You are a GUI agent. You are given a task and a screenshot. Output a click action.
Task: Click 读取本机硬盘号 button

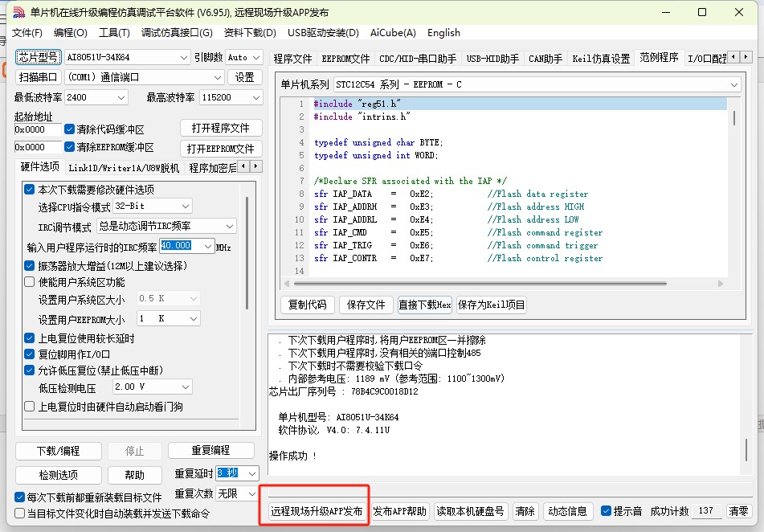[470, 511]
